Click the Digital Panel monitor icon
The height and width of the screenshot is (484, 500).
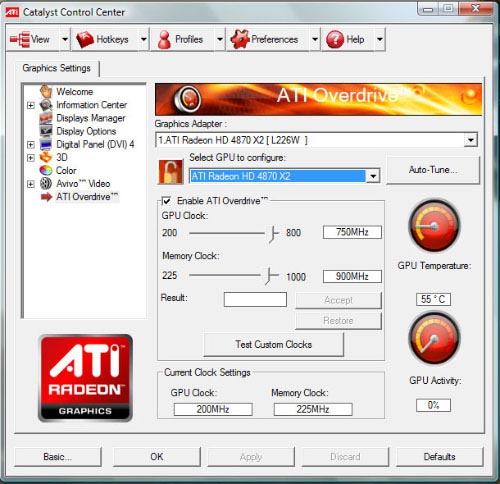(x=46, y=144)
